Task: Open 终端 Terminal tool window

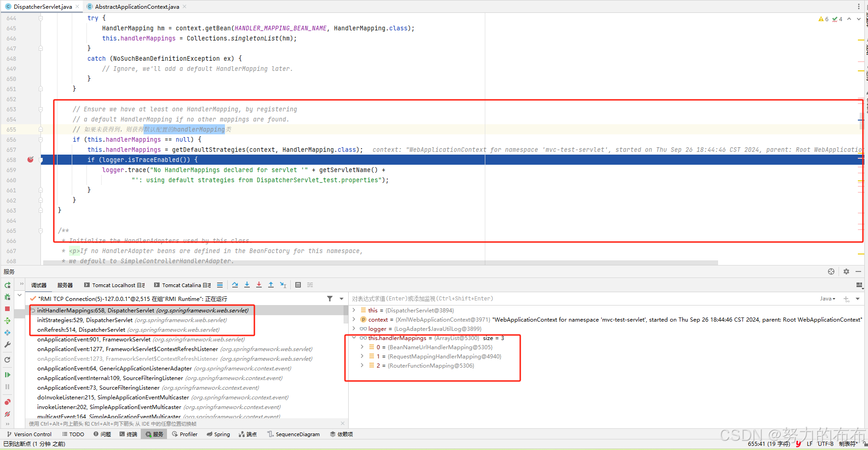Action: pos(128,434)
